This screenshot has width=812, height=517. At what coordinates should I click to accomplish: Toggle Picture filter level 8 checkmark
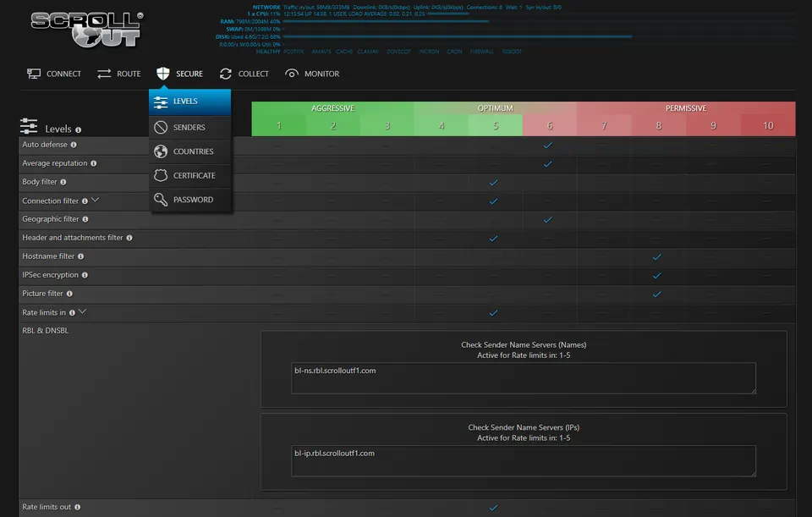[x=656, y=294]
